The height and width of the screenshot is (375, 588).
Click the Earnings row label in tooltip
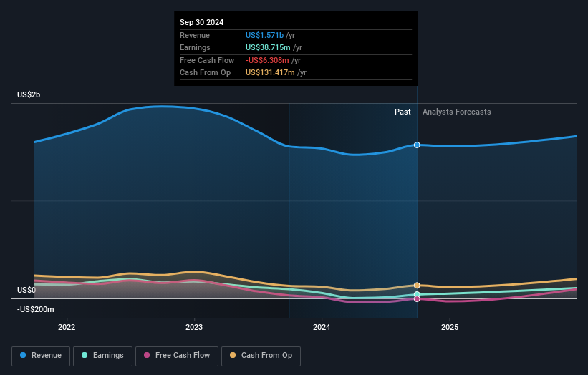[195, 47]
